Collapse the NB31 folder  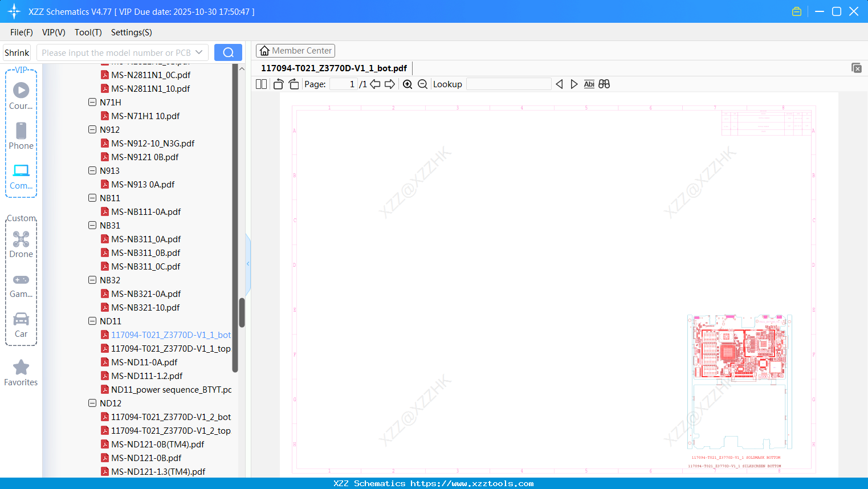(92, 226)
